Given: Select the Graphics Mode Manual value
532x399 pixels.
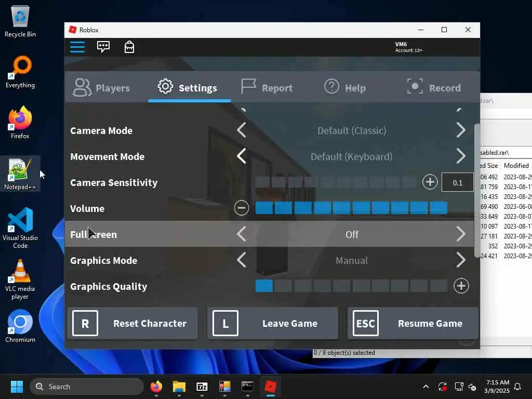Looking at the screenshot, I should coord(352,261).
